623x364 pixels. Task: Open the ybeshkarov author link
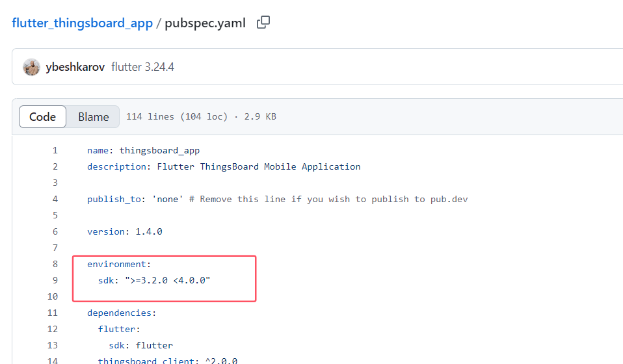tap(75, 67)
